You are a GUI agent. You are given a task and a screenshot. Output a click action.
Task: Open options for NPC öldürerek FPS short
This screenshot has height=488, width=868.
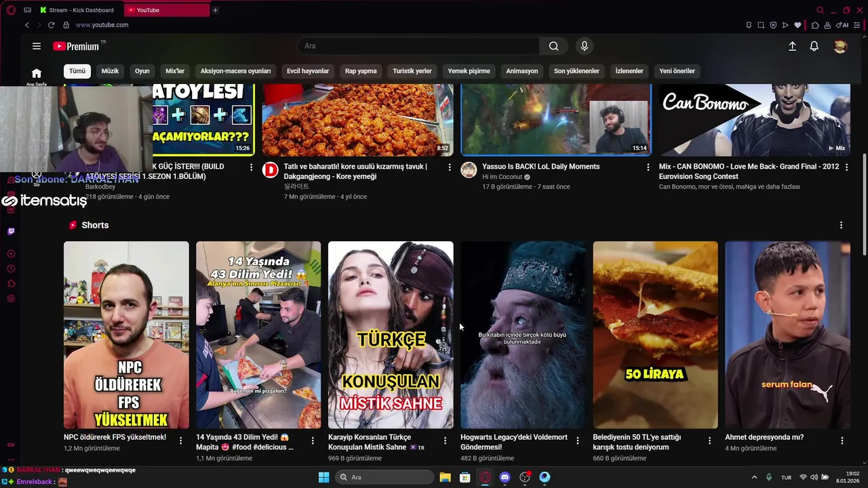180,441
